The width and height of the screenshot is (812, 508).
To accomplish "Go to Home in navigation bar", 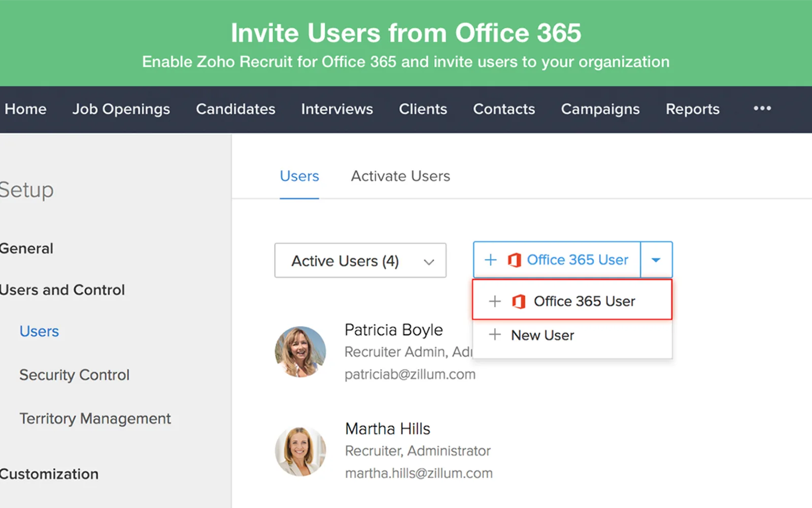I will tap(25, 109).
